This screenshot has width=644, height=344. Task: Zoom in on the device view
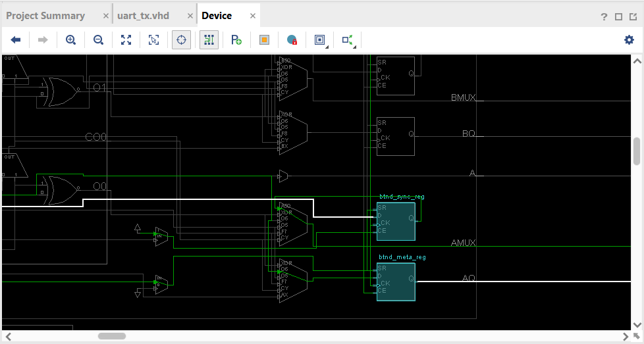click(x=71, y=40)
